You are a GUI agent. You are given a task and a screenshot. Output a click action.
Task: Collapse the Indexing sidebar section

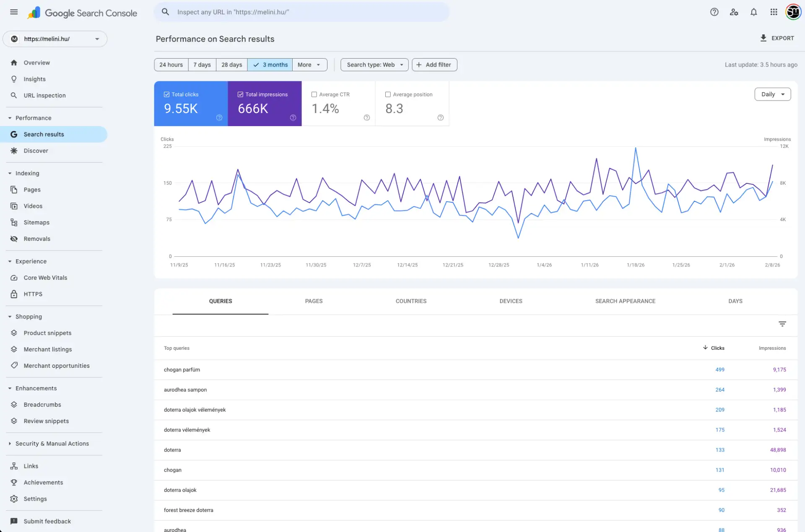(10, 173)
